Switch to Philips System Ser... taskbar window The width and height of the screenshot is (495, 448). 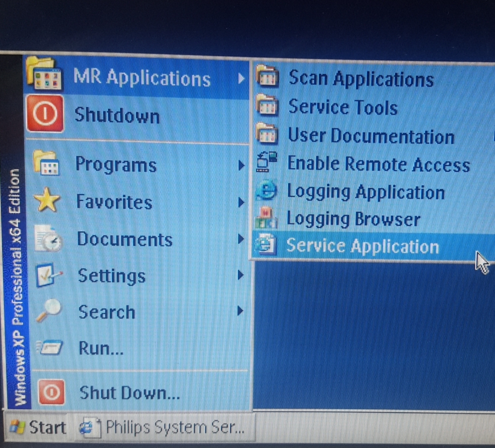(164, 428)
